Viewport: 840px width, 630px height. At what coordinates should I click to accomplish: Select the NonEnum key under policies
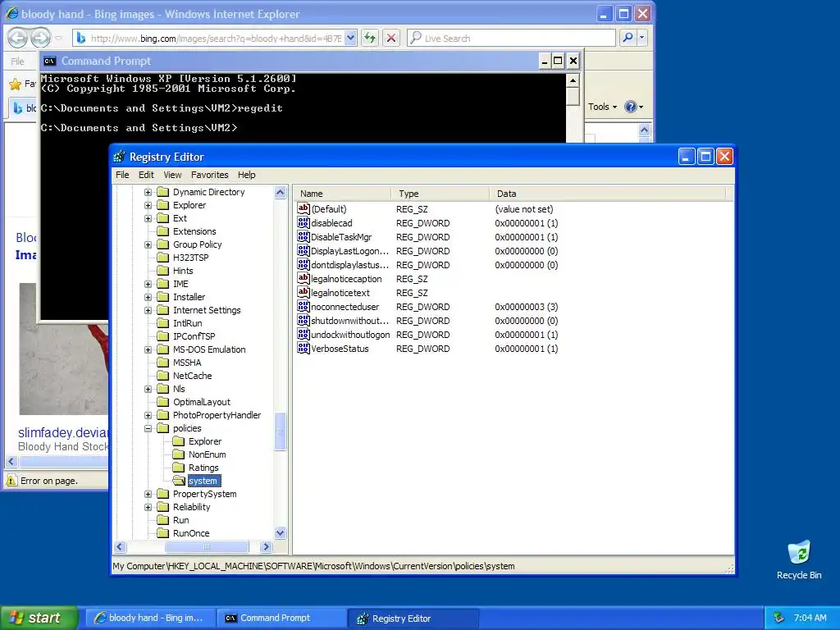pos(207,454)
